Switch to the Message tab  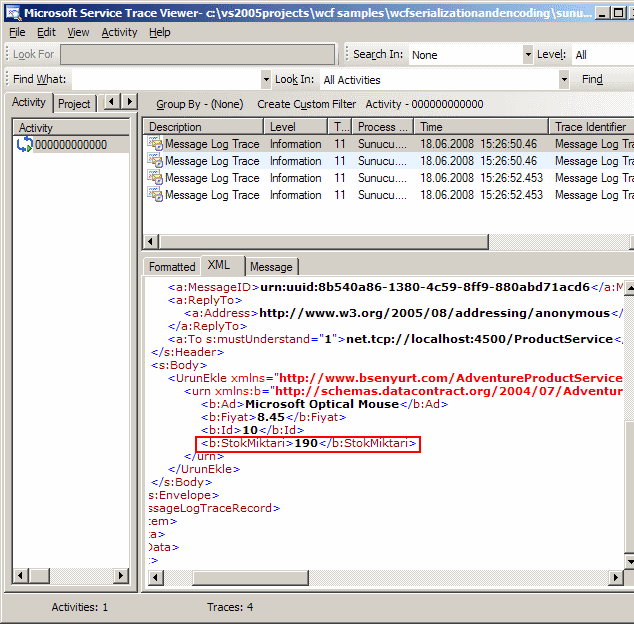click(271, 267)
